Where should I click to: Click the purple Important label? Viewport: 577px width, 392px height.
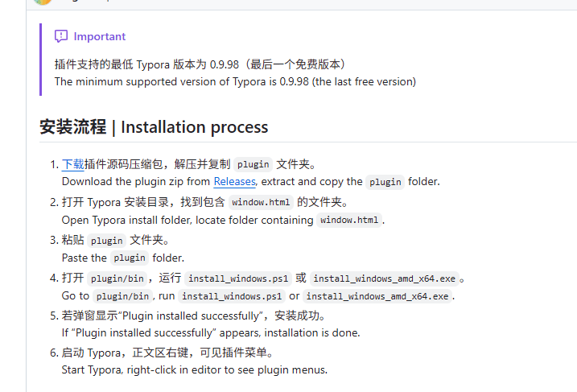click(99, 36)
